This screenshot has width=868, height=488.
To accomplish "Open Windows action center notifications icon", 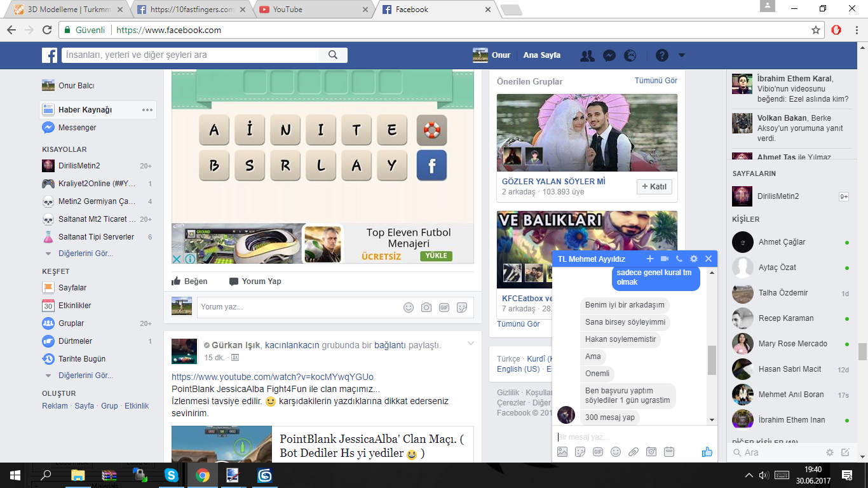I will pyautogui.click(x=847, y=475).
